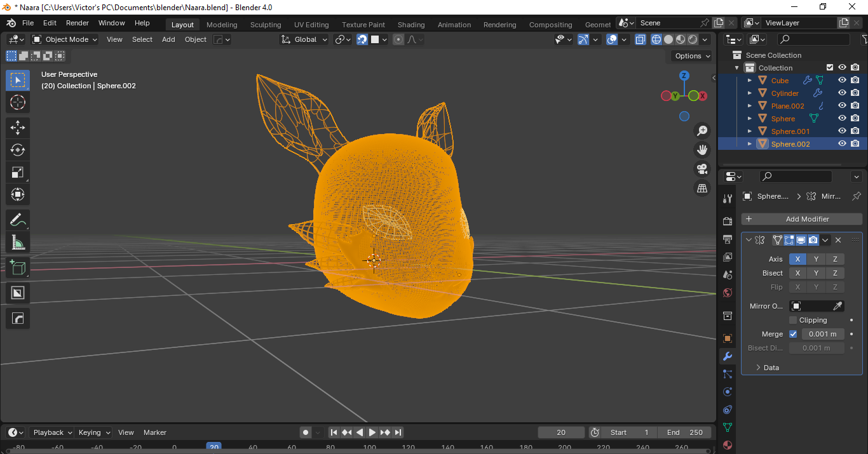Enable the Clipping checkbox
Viewport: 868px width, 454px height.
[x=792, y=320]
